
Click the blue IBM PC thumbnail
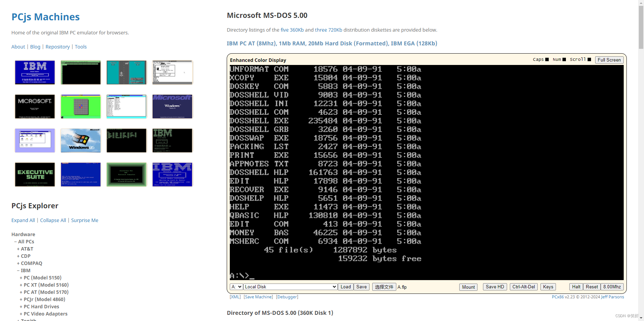(34, 72)
